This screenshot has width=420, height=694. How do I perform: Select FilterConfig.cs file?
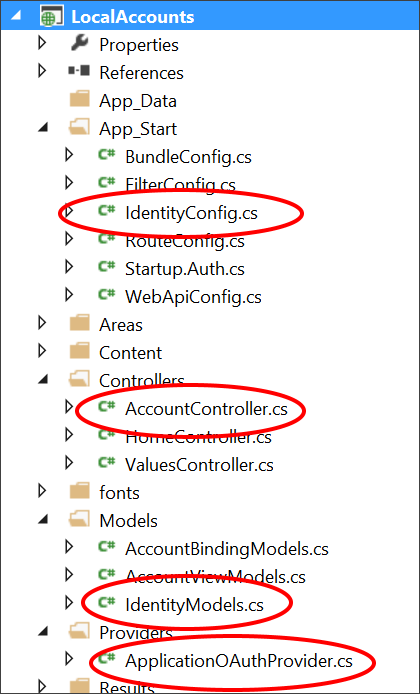(180, 185)
